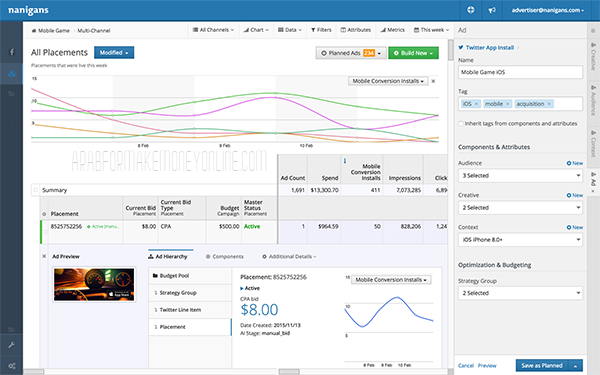
Task: Open the settings gears icon in sidebar
Action: pyautogui.click(x=12, y=366)
